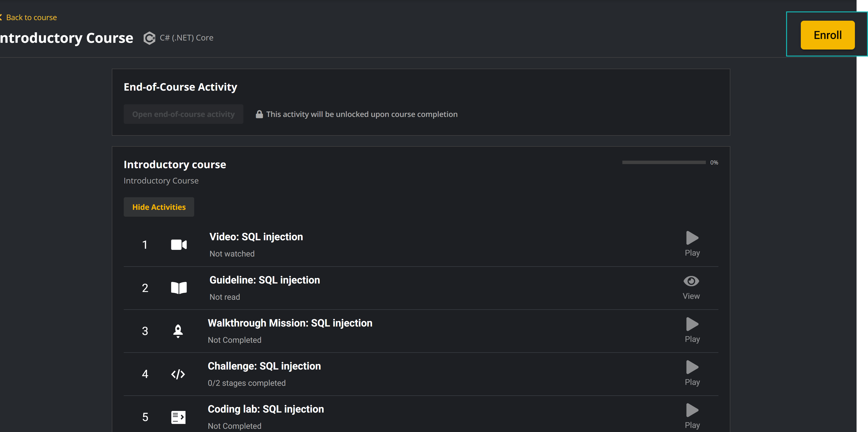The width and height of the screenshot is (868, 432).
Task: Click Open end-of-course activity button
Action: (183, 114)
